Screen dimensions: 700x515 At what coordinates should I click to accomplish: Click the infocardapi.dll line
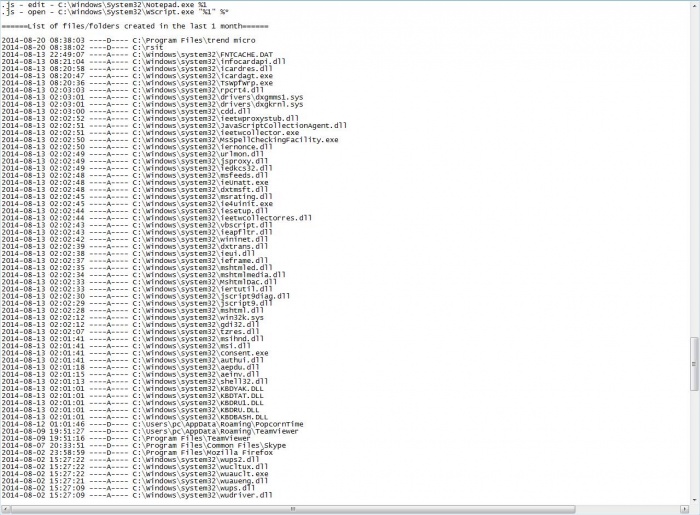point(143,62)
